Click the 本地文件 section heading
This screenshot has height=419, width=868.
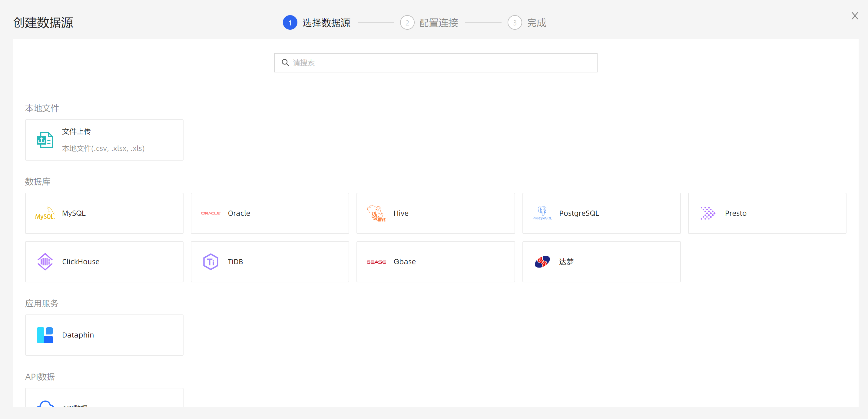(42, 108)
